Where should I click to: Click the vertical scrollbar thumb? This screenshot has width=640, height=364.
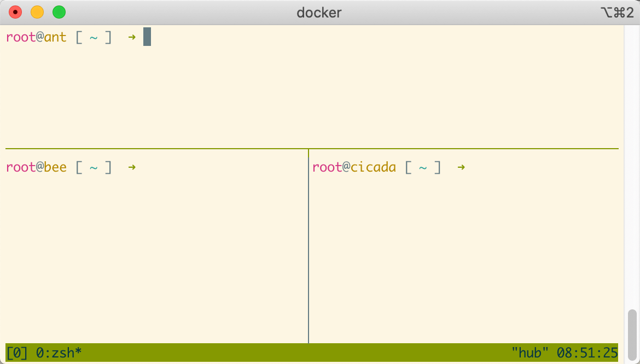click(x=632, y=334)
